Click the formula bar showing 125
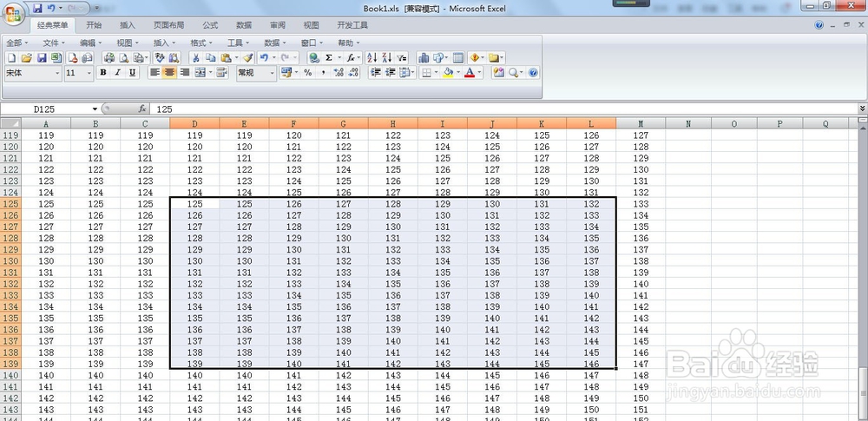The width and height of the screenshot is (868, 421). click(x=503, y=109)
